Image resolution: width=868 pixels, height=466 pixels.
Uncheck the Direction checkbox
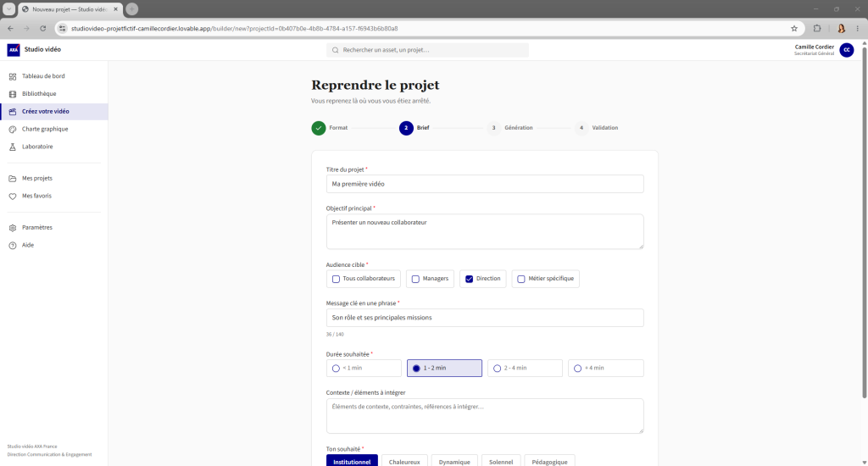click(469, 279)
